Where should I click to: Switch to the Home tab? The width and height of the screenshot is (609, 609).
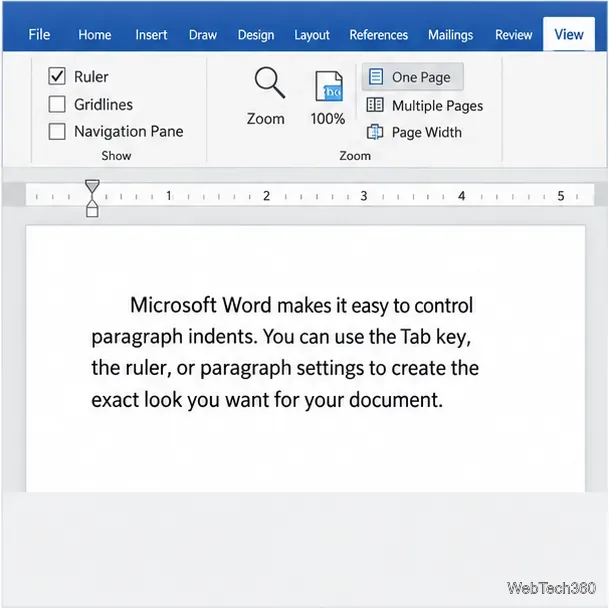95,35
